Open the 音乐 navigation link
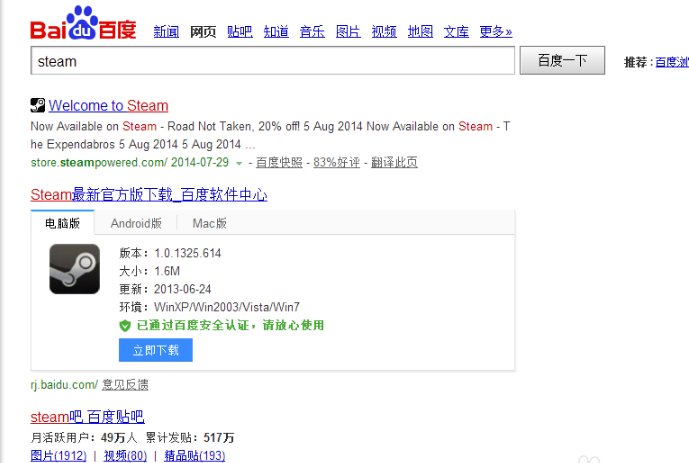Screen dimensions: 689x463 312,32
